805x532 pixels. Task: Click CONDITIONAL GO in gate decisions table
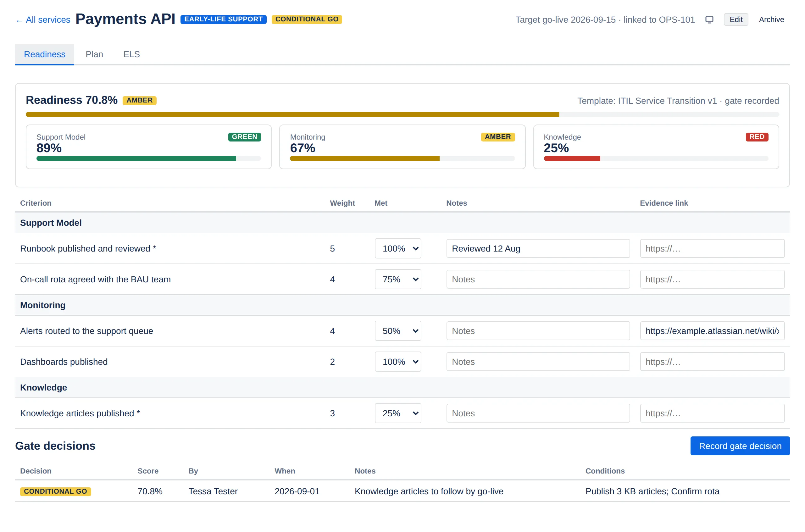pos(55,491)
